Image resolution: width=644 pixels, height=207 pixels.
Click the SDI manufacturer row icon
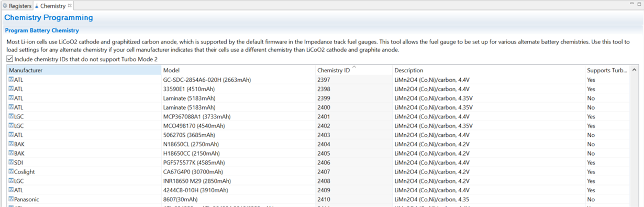[11, 162]
